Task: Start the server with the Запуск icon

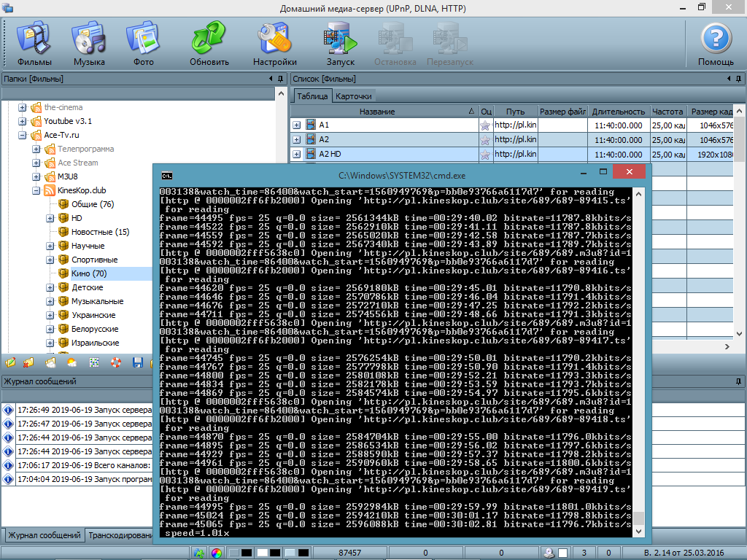Action: click(x=340, y=44)
